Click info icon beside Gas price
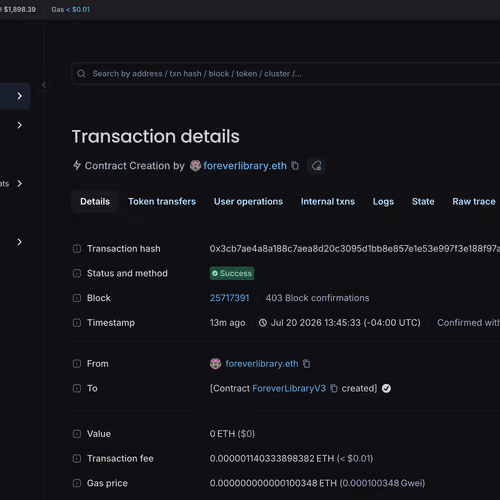This screenshot has width=500, height=500. click(77, 483)
